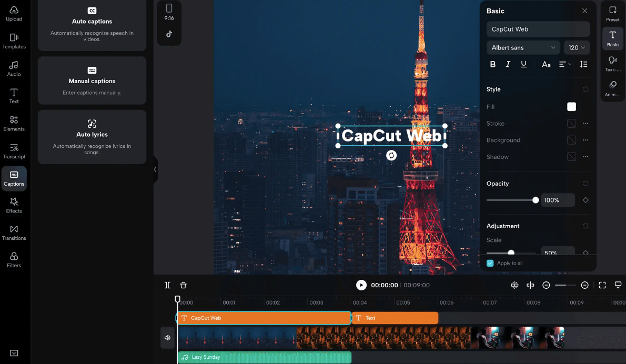Toggle underline formatting on the text

[523, 64]
